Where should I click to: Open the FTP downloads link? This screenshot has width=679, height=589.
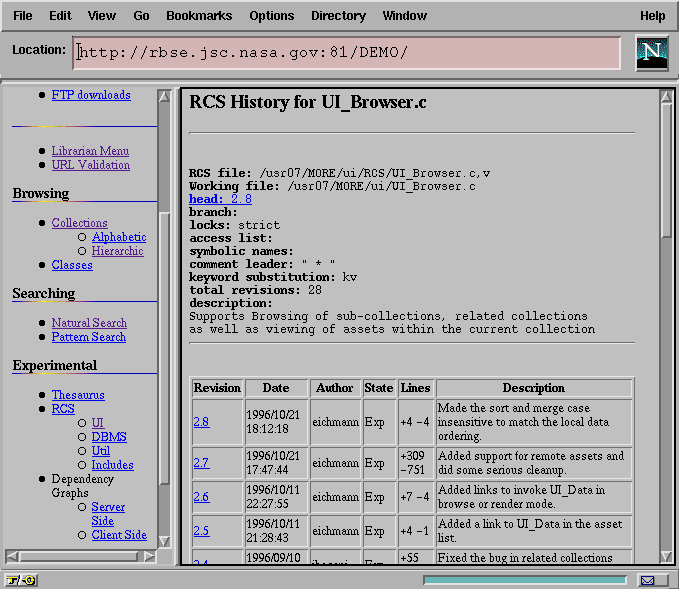coord(91,95)
